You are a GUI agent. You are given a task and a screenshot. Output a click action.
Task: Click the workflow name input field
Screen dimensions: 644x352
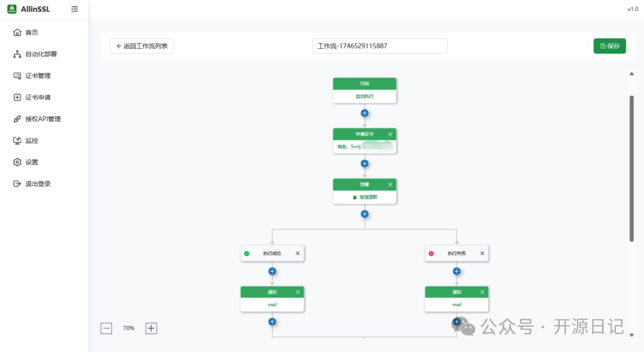click(x=379, y=46)
